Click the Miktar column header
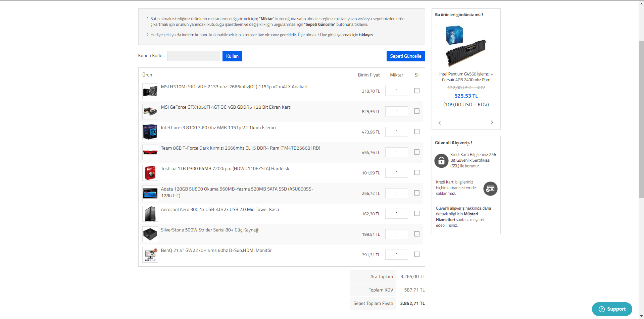The height and width of the screenshot is (319, 644). [x=397, y=75]
